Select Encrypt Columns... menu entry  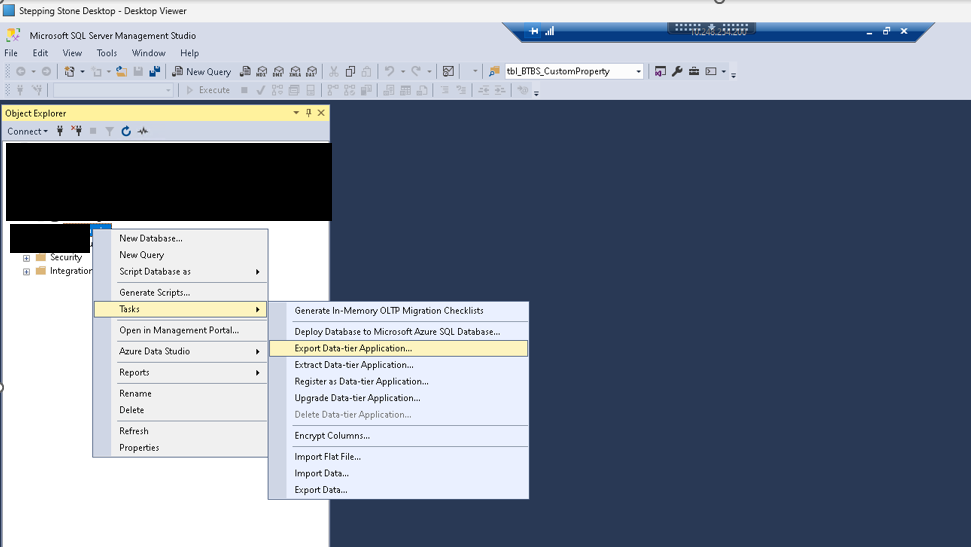point(399,436)
